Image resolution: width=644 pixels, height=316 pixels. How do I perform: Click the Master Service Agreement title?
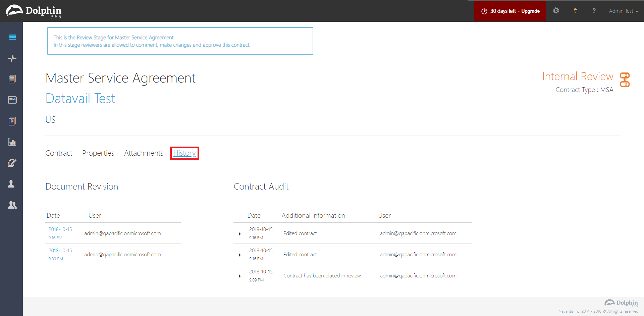[x=120, y=78]
